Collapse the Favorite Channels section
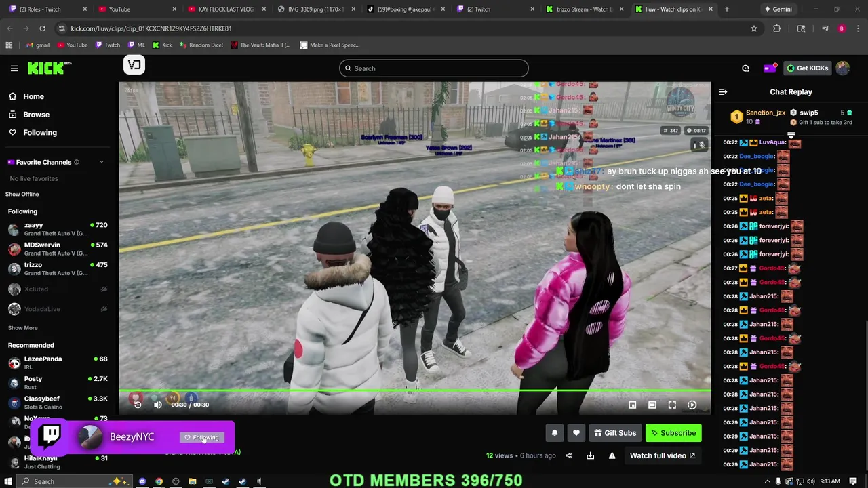This screenshot has width=868, height=488. click(x=102, y=162)
